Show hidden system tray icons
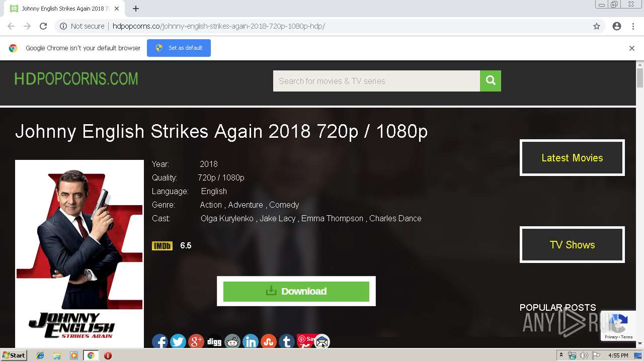Screen dimensions: 644x362 pos(561,355)
